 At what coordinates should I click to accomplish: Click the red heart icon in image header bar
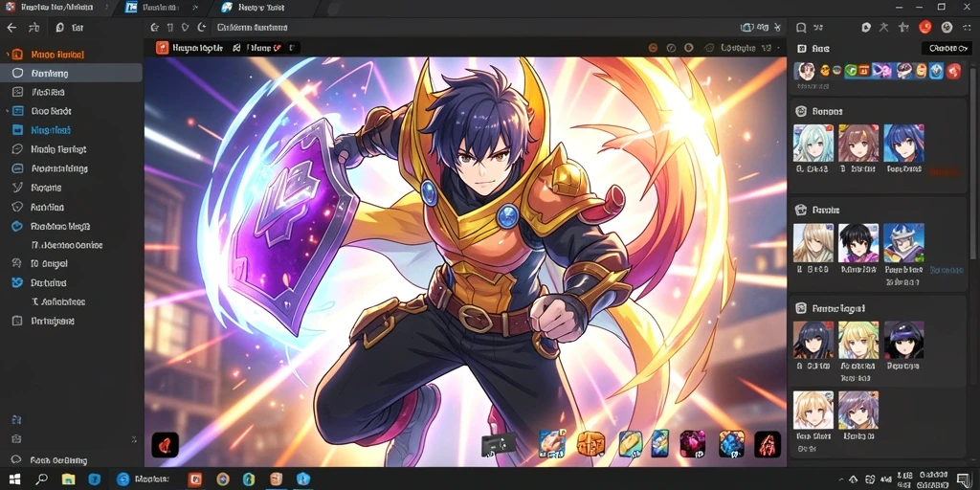[277, 48]
